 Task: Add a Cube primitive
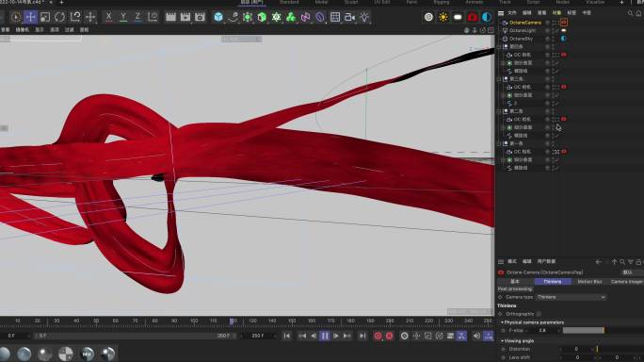[x=218, y=17]
